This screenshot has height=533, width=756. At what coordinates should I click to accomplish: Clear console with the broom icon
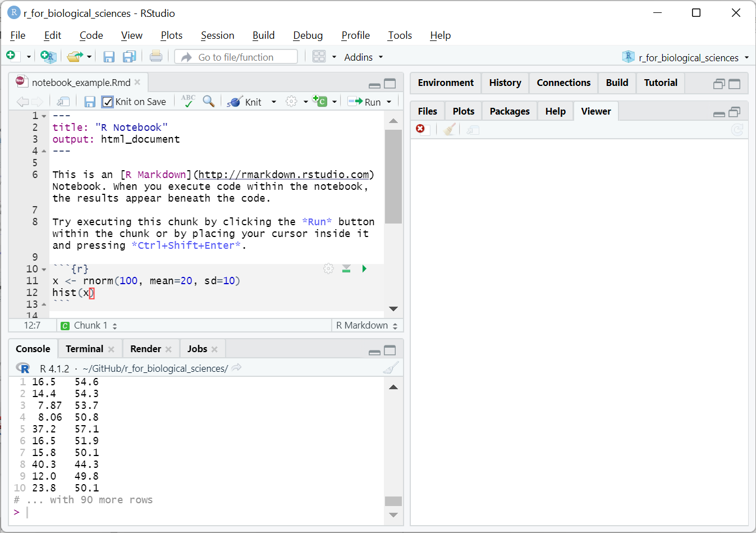391,368
